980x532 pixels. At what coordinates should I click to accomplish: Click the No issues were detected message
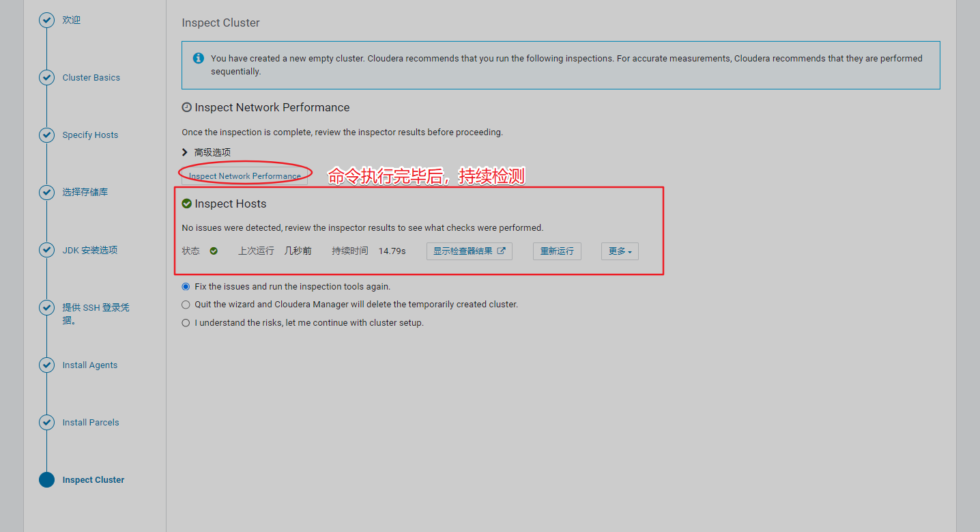[x=362, y=228]
